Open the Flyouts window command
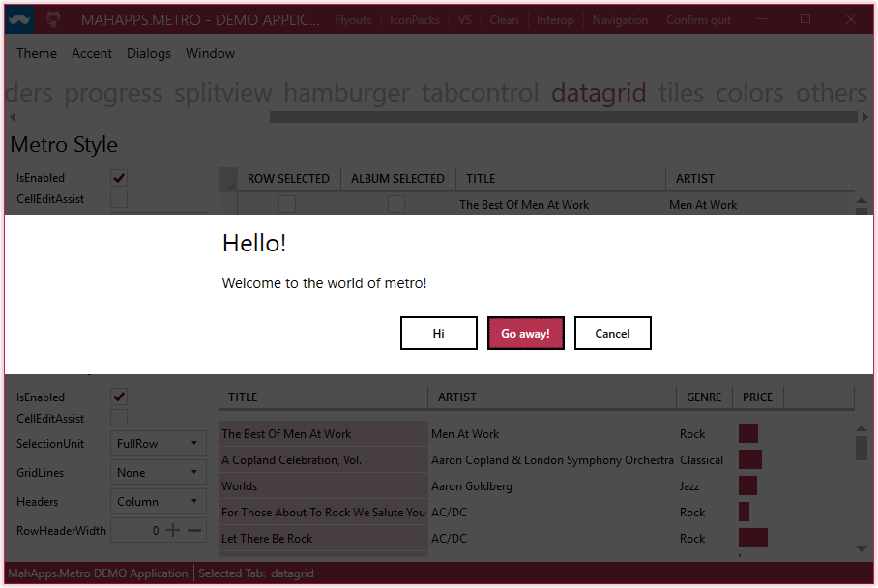This screenshot has height=588, width=878. pos(353,20)
